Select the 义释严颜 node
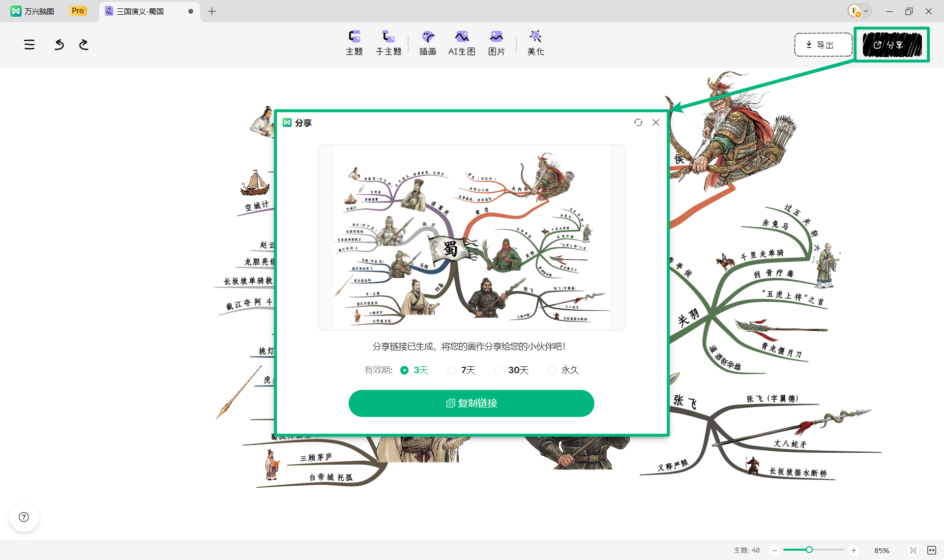 [673, 466]
